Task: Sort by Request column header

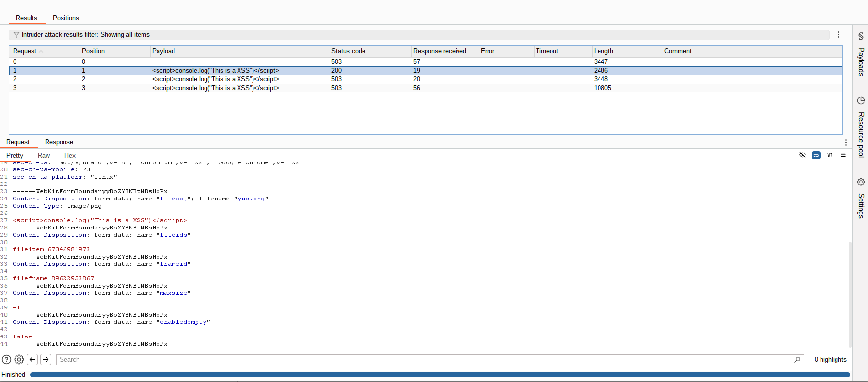Action: pyautogui.click(x=45, y=51)
